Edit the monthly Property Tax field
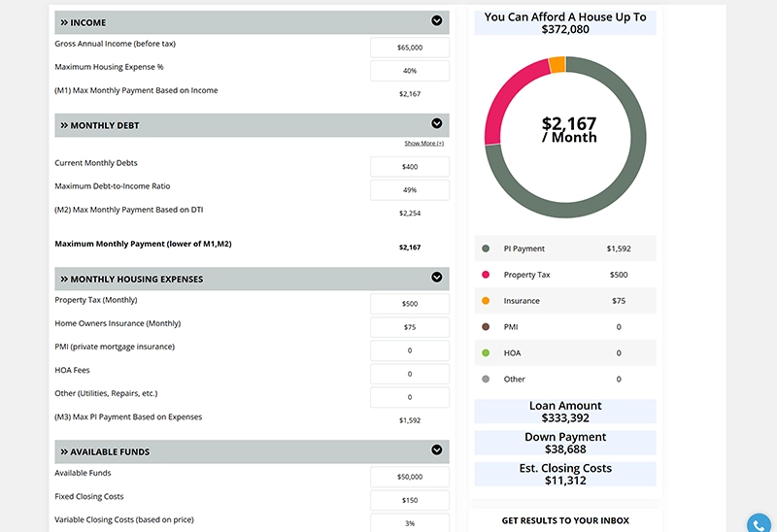 [410, 304]
